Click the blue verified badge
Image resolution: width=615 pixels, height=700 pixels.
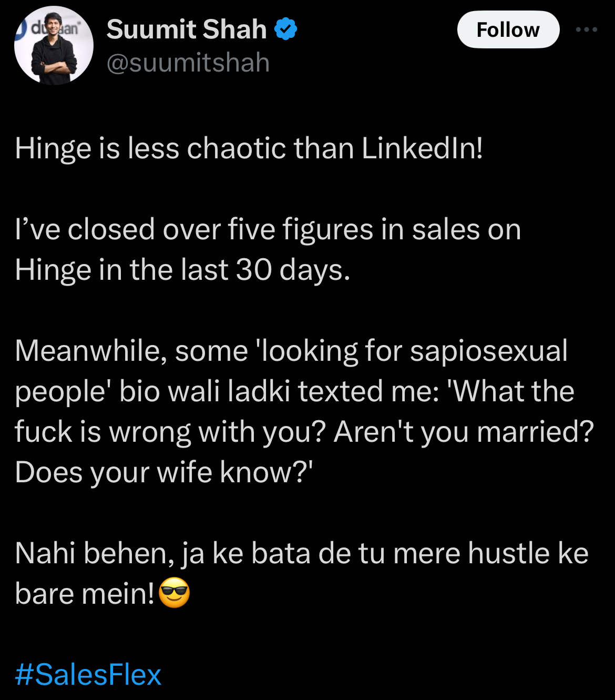285,29
